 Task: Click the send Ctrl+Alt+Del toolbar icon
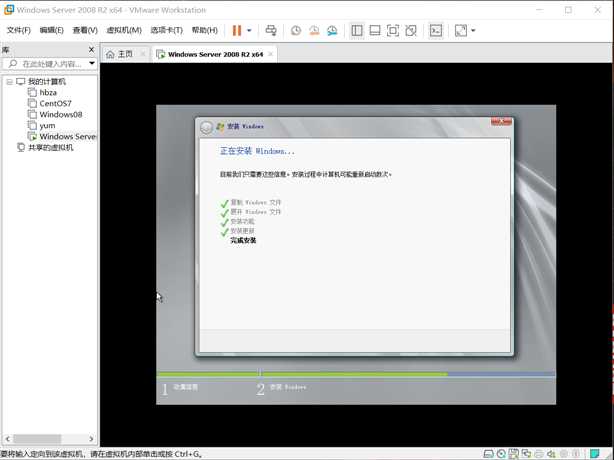271,31
